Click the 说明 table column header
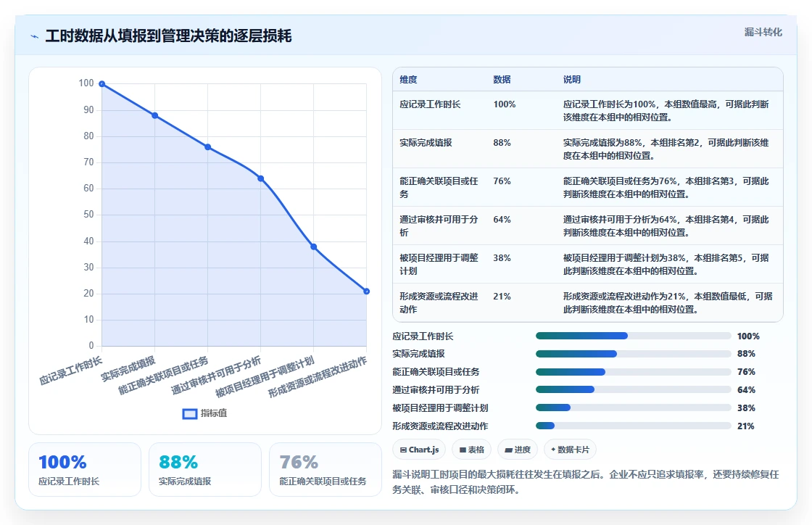 click(x=572, y=79)
